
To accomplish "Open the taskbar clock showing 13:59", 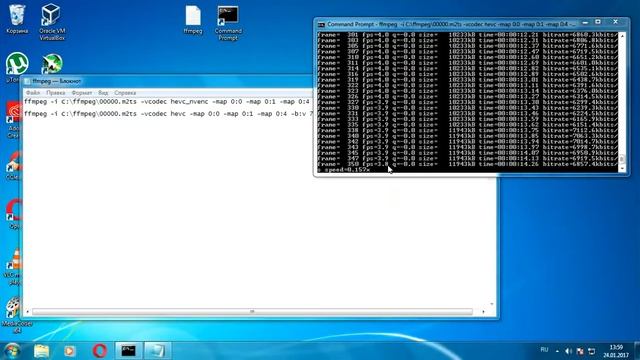I will pos(616,351).
